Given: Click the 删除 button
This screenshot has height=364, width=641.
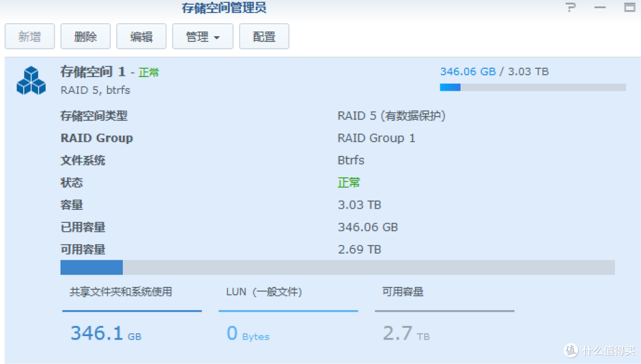Looking at the screenshot, I should click(85, 36).
